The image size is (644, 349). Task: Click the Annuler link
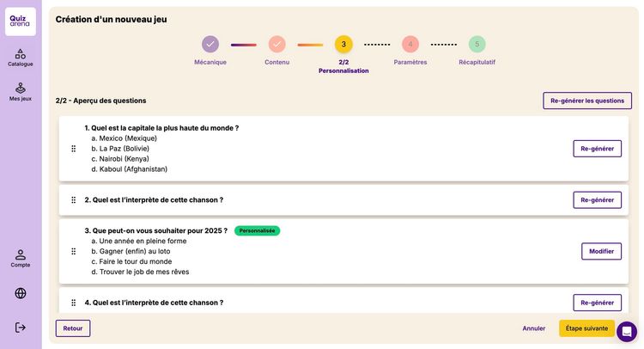pyautogui.click(x=533, y=328)
